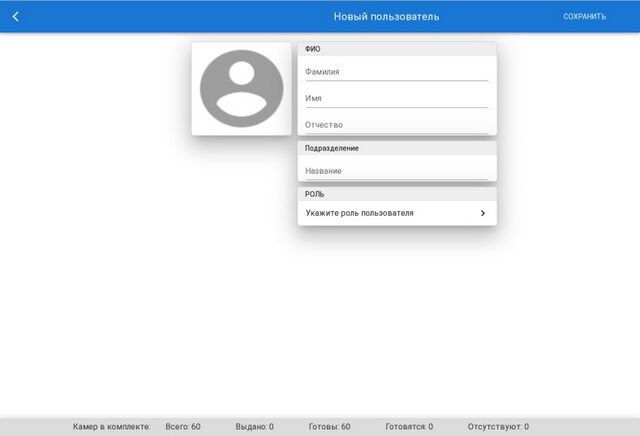Click the empty white area below the form

[320, 320]
